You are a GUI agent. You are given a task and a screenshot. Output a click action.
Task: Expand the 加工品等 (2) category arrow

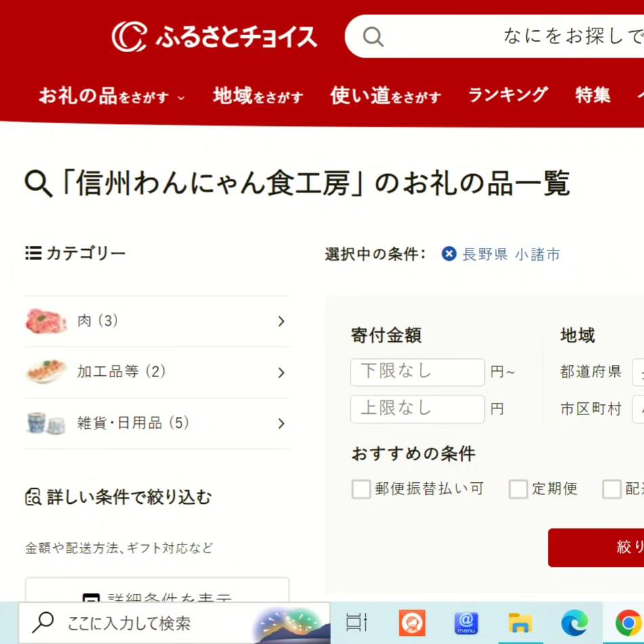tap(281, 372)
